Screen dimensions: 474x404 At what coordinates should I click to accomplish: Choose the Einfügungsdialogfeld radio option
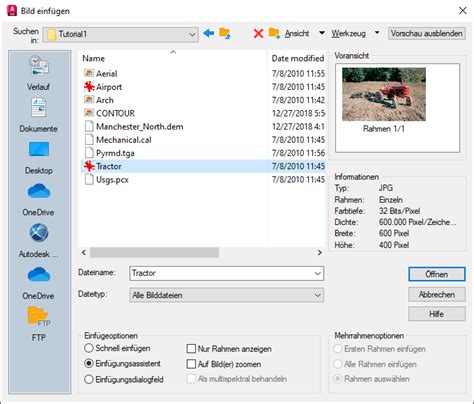tap(89, 379)
